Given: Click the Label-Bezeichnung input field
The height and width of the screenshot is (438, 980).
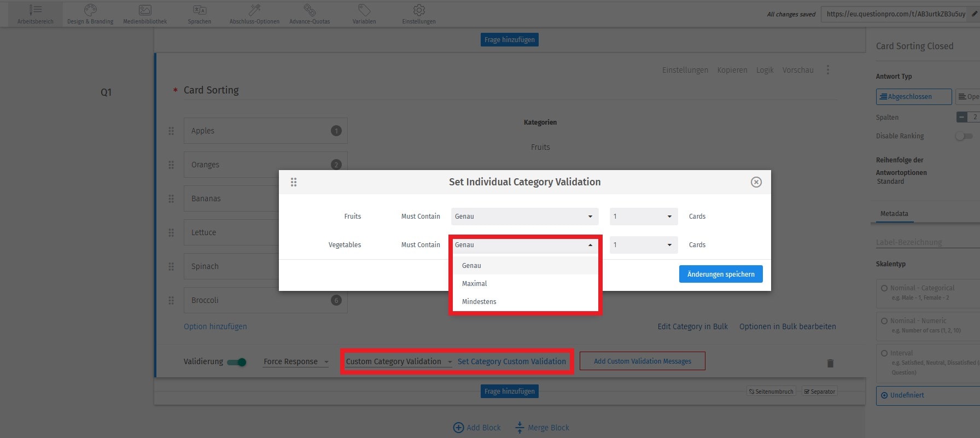Looking at the screenshot, I should (x=927, y=242).
